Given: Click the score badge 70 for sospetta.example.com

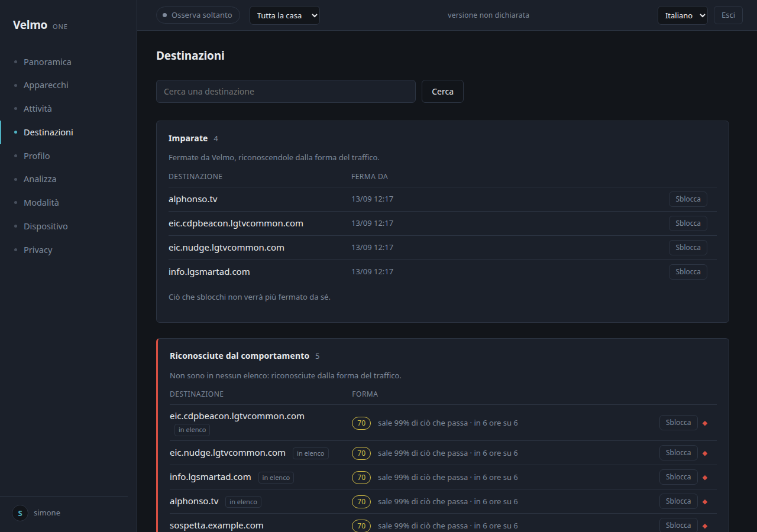Looking at the screenshot, I should 361,526.
